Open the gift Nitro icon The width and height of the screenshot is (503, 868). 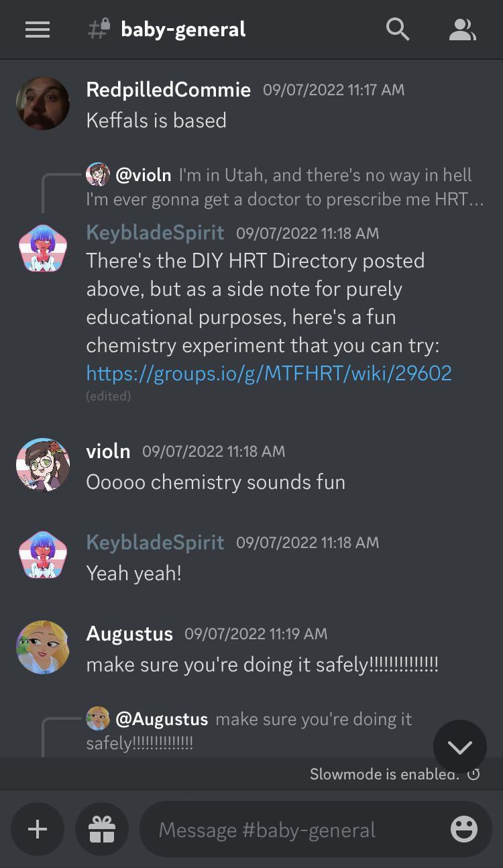(102, 830)
